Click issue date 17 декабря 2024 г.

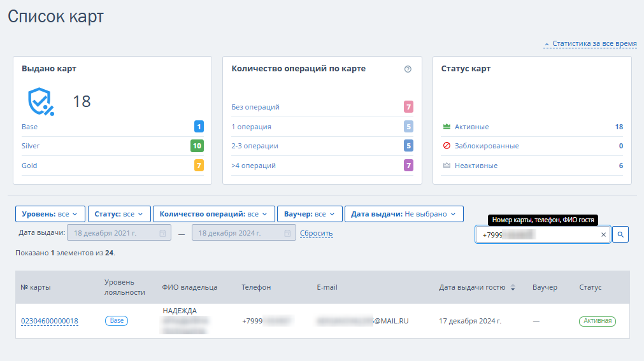[470, 321]
